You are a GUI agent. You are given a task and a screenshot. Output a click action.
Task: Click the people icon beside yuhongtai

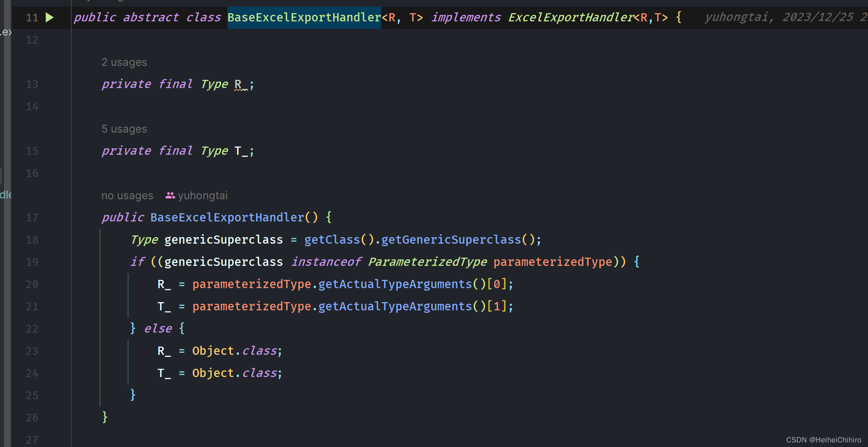point(170,196)
